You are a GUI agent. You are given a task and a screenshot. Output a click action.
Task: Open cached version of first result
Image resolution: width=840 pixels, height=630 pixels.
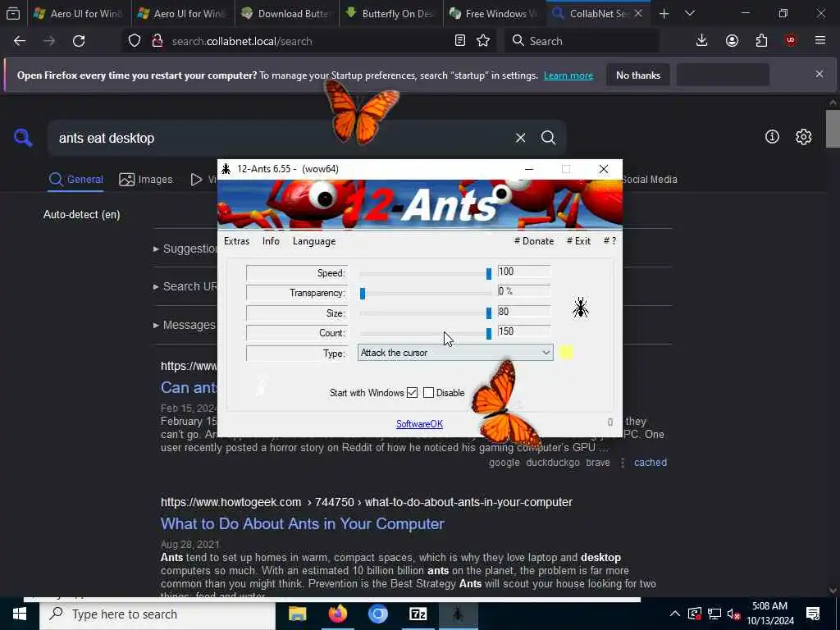651,463
